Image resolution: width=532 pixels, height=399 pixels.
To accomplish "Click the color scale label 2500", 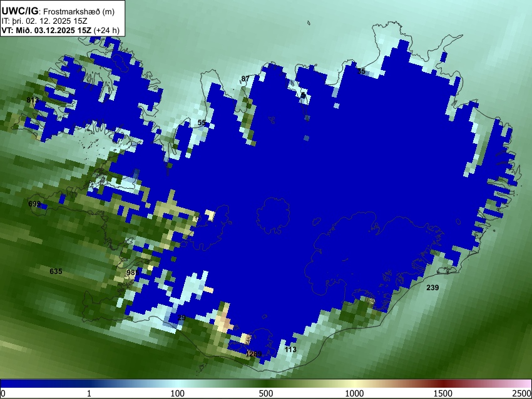I will (x=522, y=393).
